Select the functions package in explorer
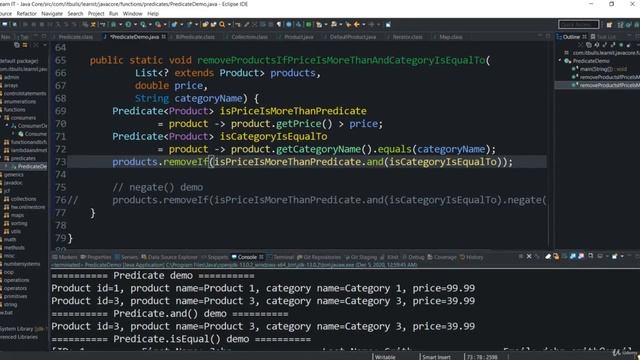 [x=14, y=110]
